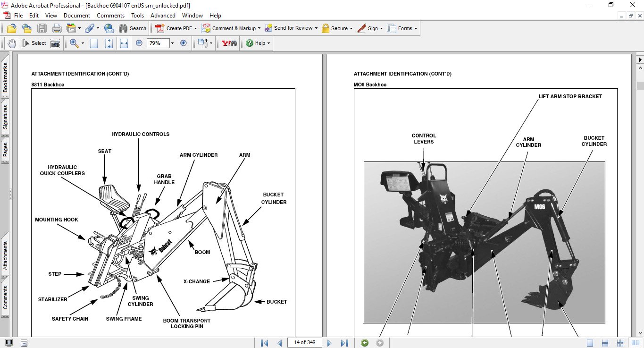Click the 79% zoom percentage field
The width and height of the screenshot is (644, 348).
coord(157,43)
